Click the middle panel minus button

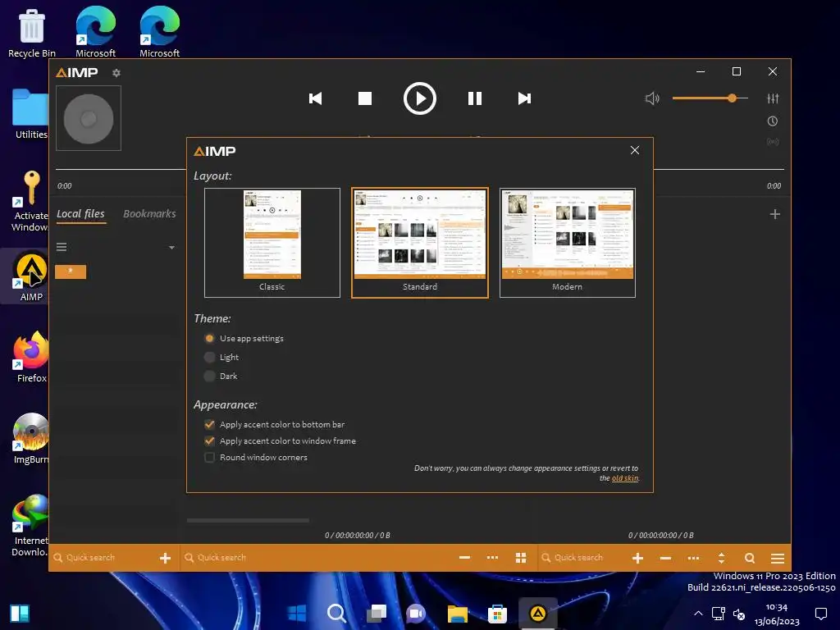tap(464, 558)
